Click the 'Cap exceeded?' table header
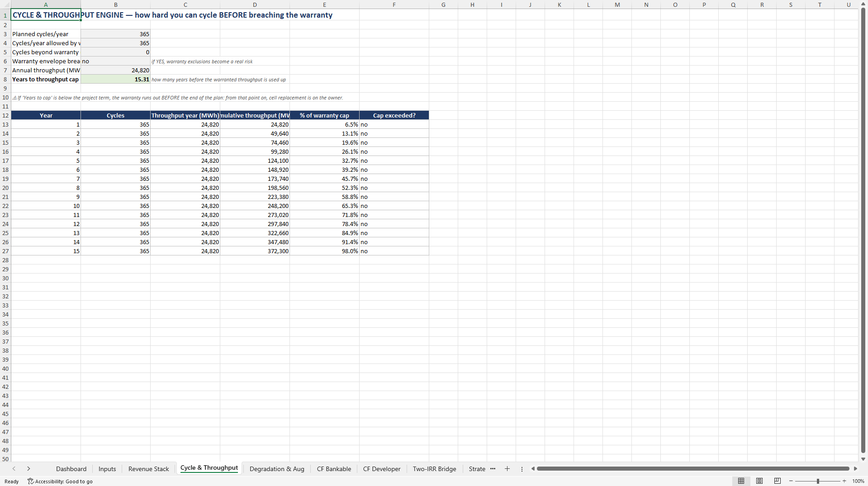 coord(394,115)
